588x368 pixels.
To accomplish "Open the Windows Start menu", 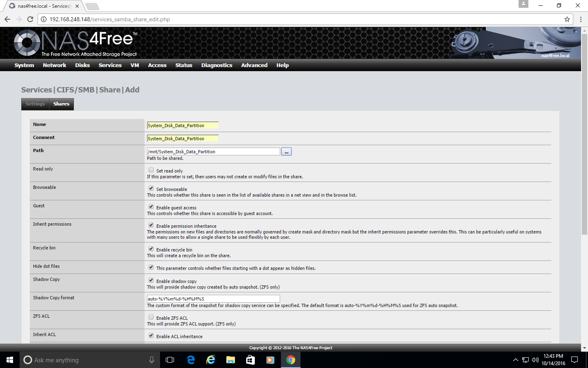I will point(10,360).
